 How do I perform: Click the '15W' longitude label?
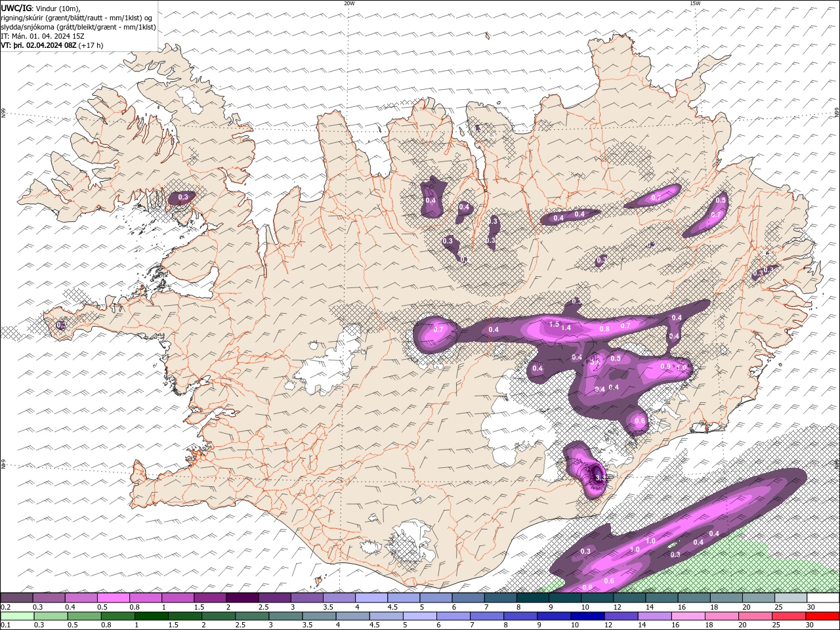(695, 3)
